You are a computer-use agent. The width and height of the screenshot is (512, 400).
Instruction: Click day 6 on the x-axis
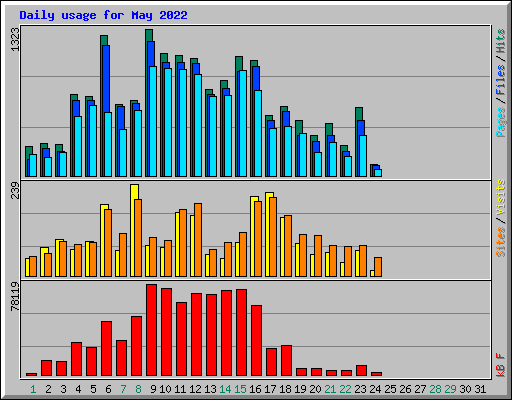[x=108, y=389]
